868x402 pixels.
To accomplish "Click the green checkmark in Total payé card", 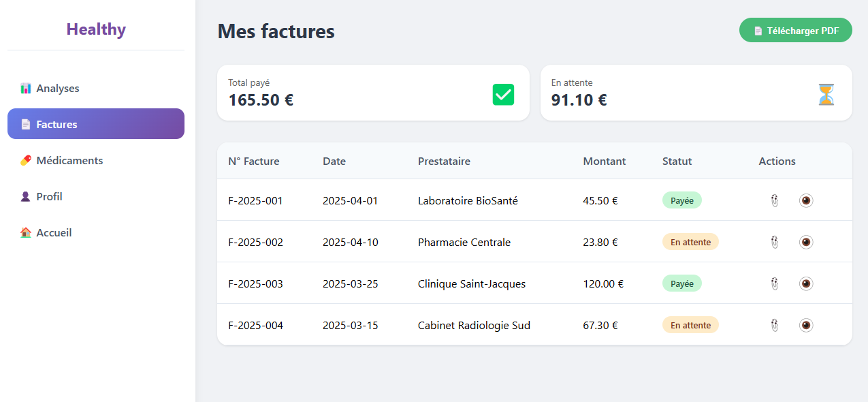I will click(503, 94).
